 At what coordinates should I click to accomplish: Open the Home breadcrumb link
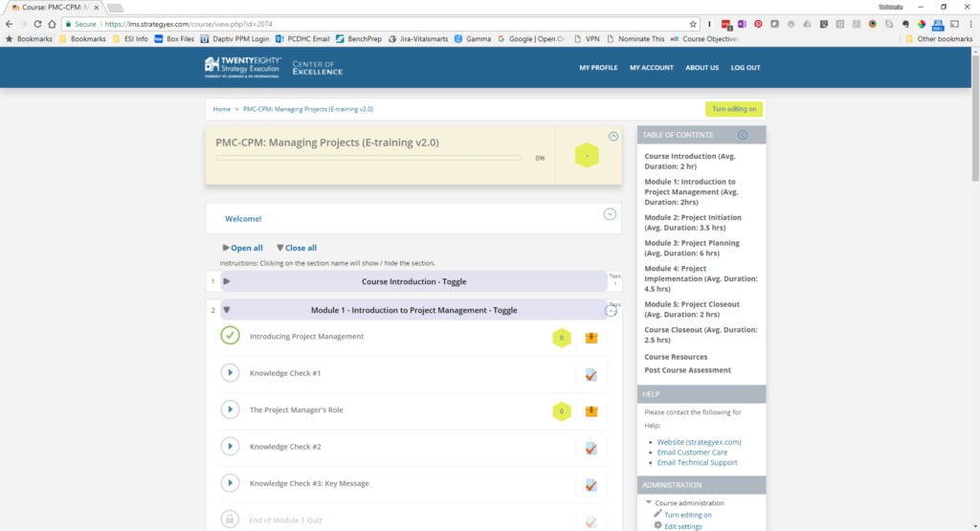coord(221,109)
